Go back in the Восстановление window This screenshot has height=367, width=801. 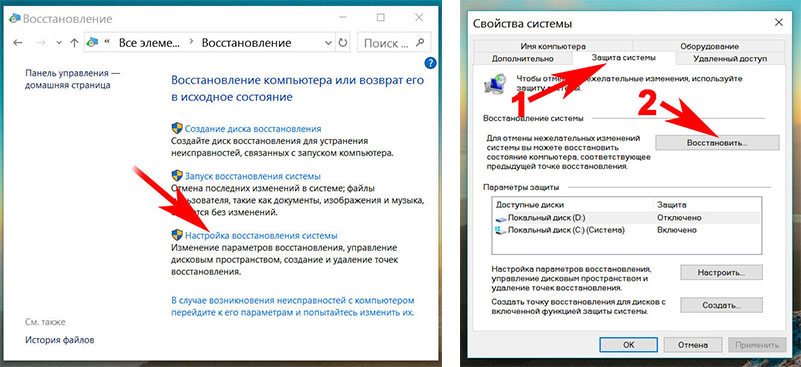coord(17,43)
